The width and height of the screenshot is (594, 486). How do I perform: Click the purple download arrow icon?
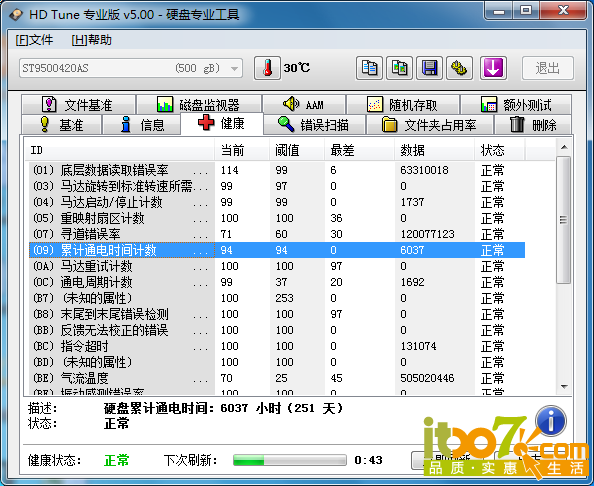click(x=493, y=68)
